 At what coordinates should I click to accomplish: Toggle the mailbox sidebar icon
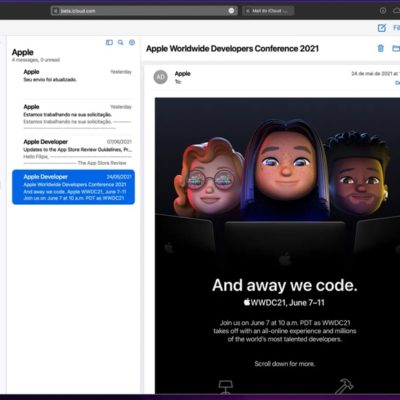pos(109,42)
